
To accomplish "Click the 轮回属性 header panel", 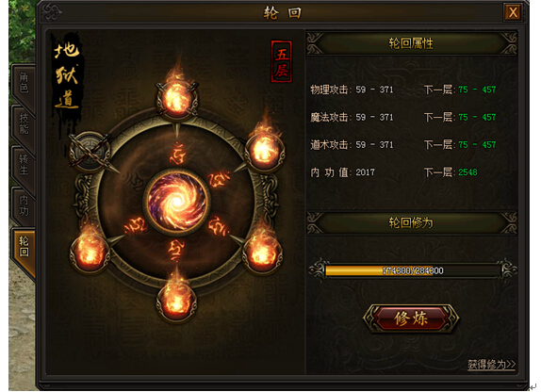I will click(x=411, y=43).
